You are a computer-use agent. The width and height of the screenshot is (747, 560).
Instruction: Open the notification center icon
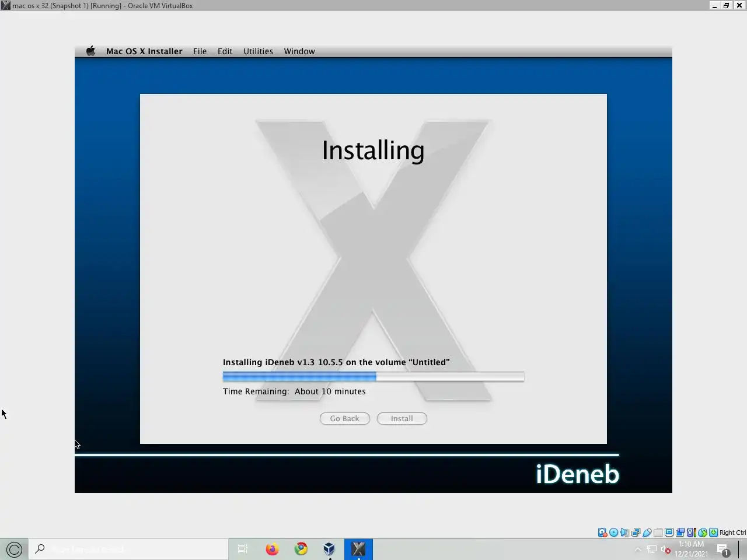pyautogui.click(x=722, y=549)
